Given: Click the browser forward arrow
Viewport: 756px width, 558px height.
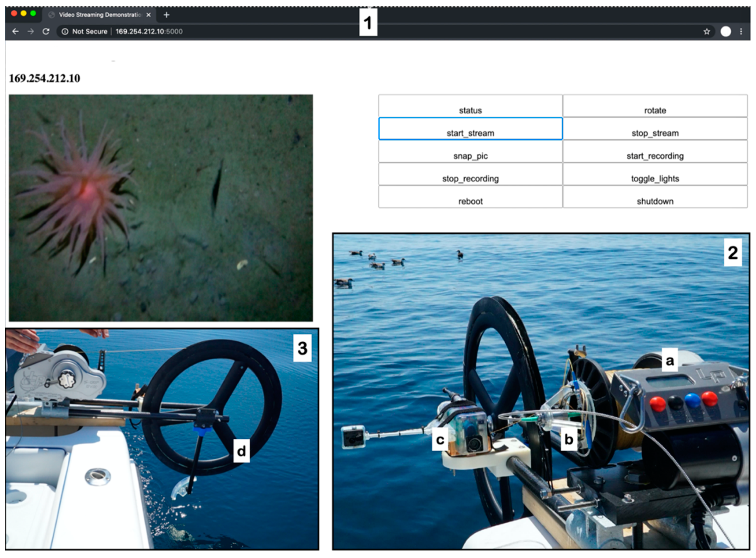Looking at the screenshot, I should 31,31.
